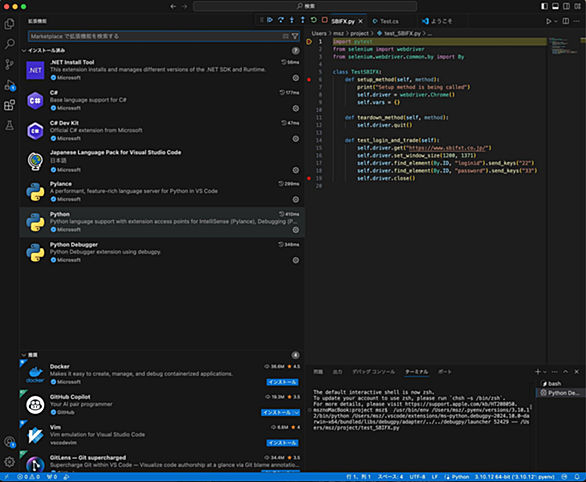Install the Vim extension
Image resolution: width=586 pixels, height=482 pixels.
(x=283, y=443)
